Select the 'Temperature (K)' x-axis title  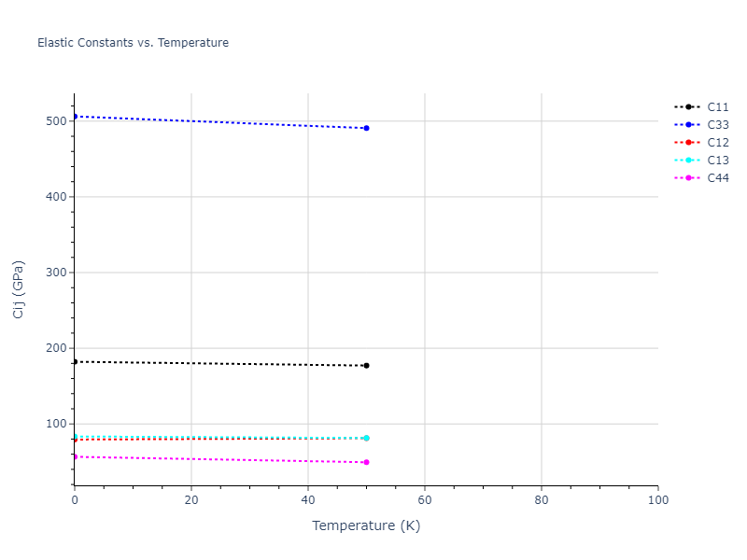point(366,525)
